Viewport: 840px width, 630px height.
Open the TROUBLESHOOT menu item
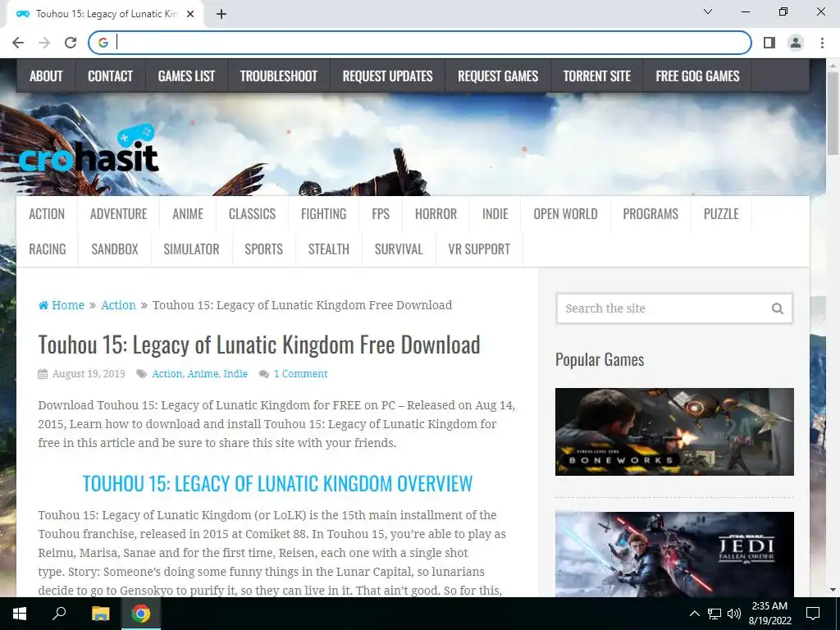(x=279, y=76)
